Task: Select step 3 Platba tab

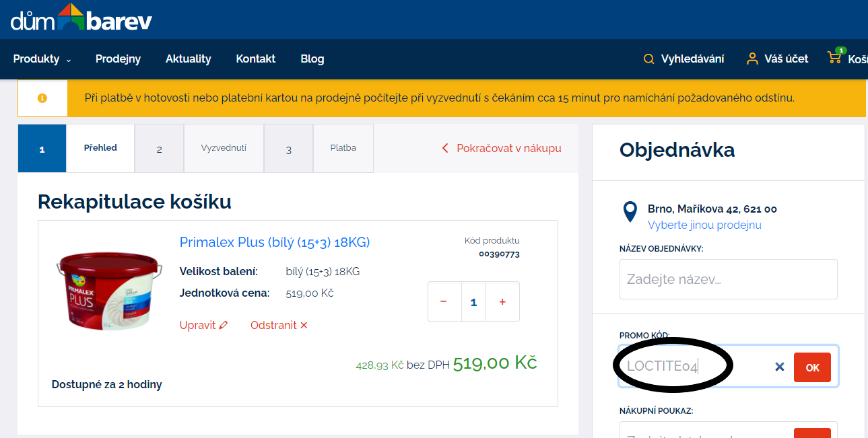Action: point(343,148)
